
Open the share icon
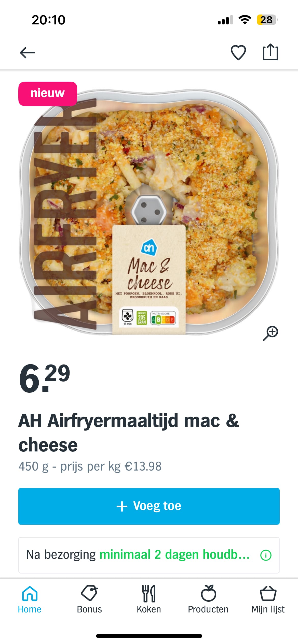tap(270, 52)
